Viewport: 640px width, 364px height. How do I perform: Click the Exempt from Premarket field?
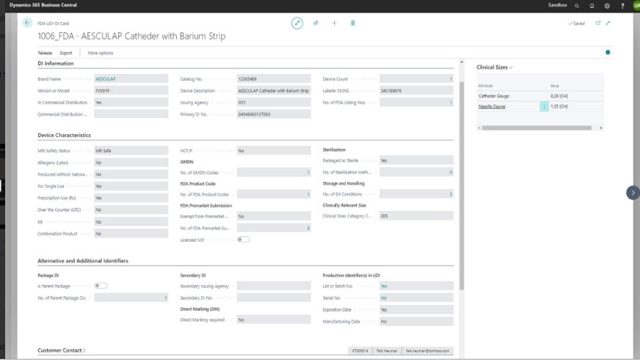[x=274, y=217]
